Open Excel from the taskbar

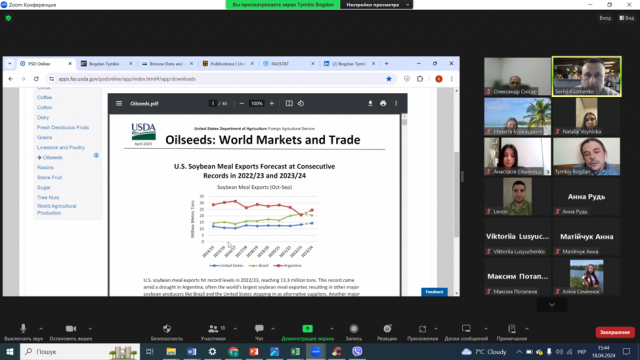(x=295, y=351)
